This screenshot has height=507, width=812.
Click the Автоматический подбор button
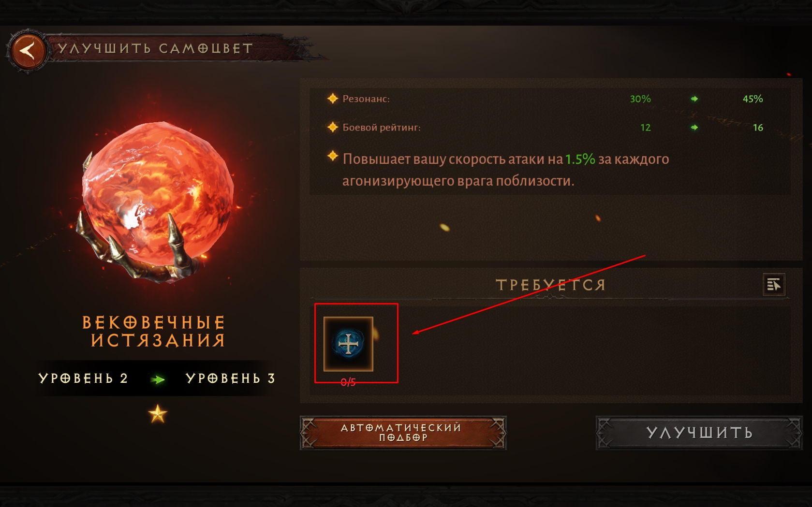coord(403,433)
